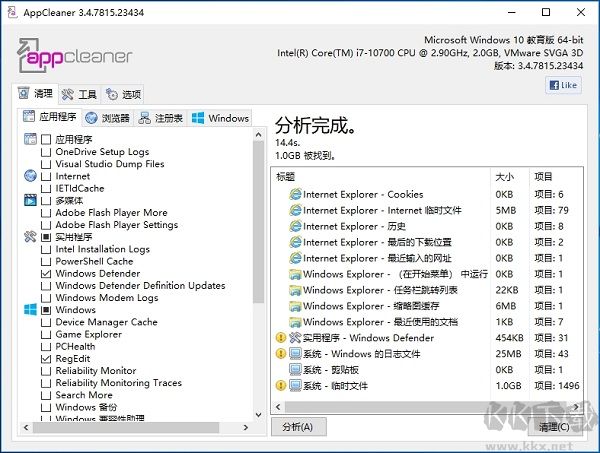Click the IE icon beside Internet Explorer - Cookies

click(295, 195)
